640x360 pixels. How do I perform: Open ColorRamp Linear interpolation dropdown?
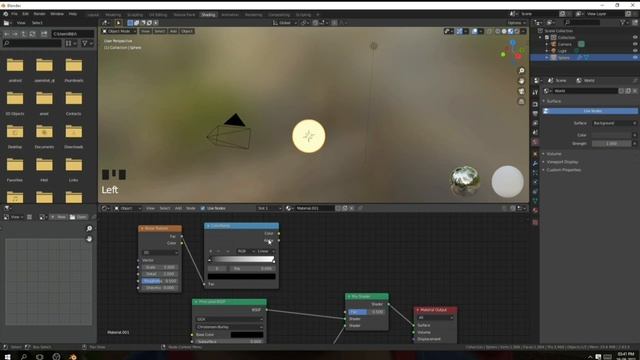tap(266, 251)
